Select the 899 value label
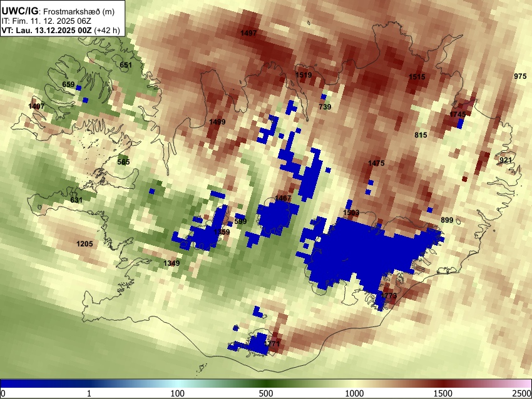 pos(447,220)
